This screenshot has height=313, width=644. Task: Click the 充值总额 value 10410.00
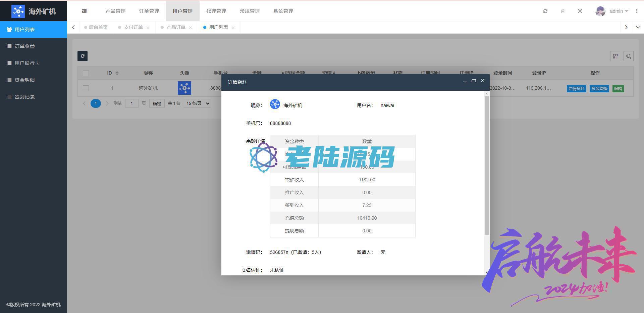click(367, 218)
